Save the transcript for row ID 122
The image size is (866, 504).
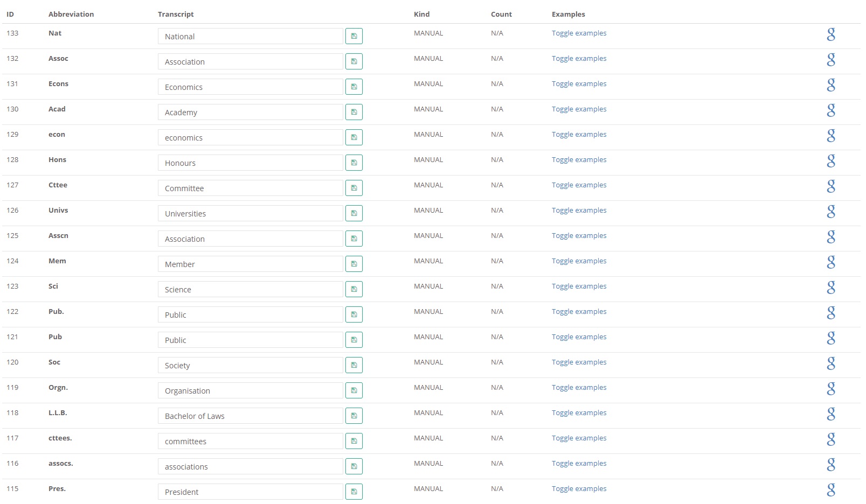(354, 314)
